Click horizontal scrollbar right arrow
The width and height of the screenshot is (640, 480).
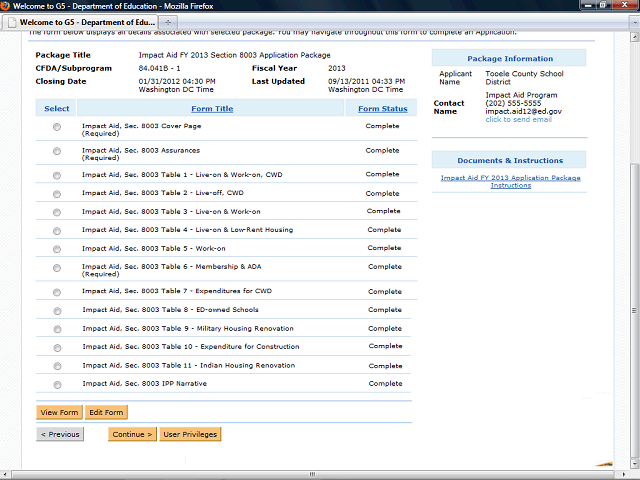[x=622, y=475]
